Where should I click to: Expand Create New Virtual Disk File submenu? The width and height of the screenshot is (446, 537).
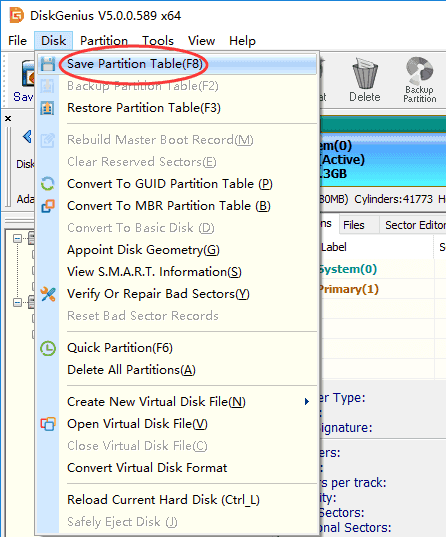pyautogui.click(x=177, y=402)
